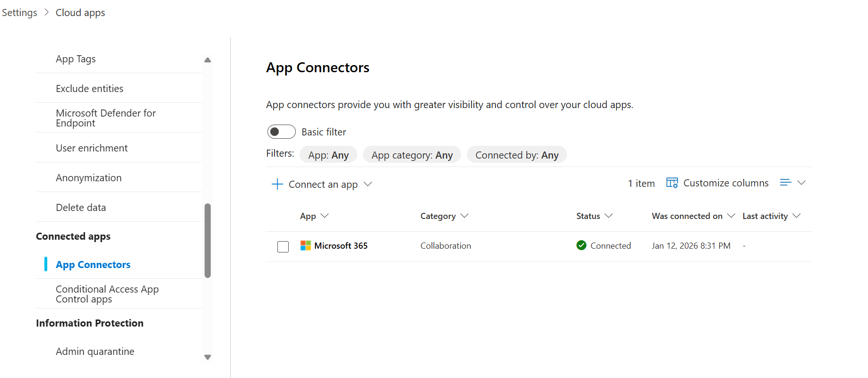
Task: Click the Connected status text
Action: [x=610, y=245]
